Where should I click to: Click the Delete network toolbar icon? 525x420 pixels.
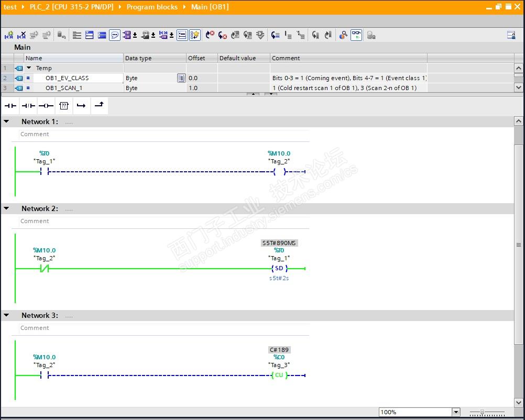[x=21, y=35]
